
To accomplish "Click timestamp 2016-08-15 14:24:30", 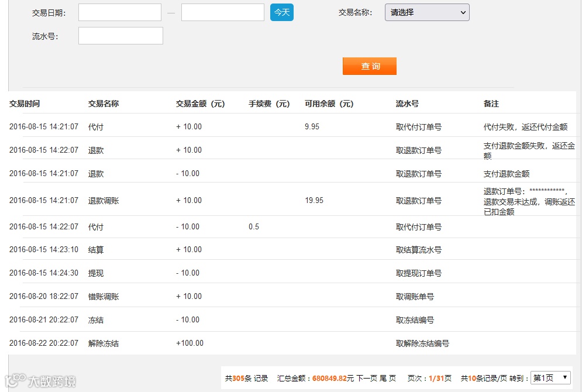I will tap(44, 273).
